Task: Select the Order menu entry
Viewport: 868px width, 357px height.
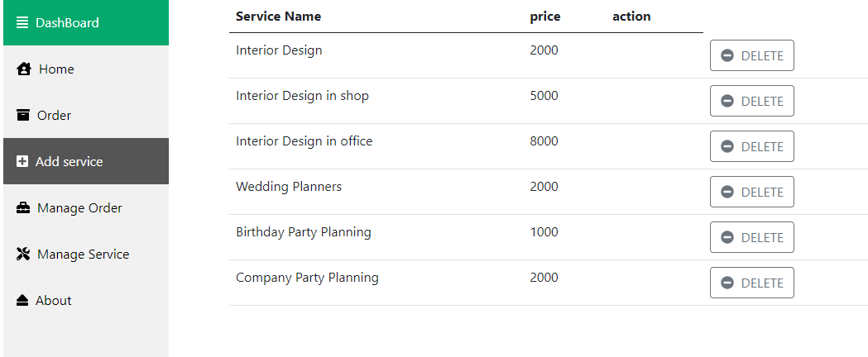Action: (86, 115)
